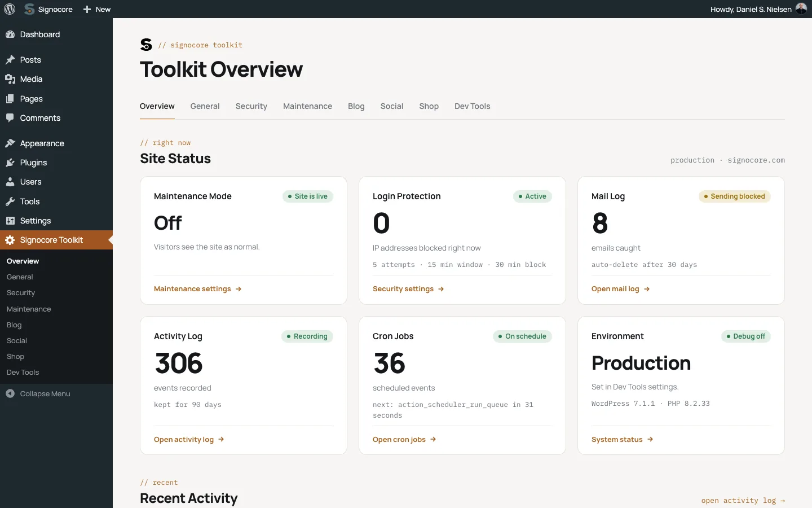Click the Debug off badge
This screenshot has width=812, height=508.
tap(746, 336)
